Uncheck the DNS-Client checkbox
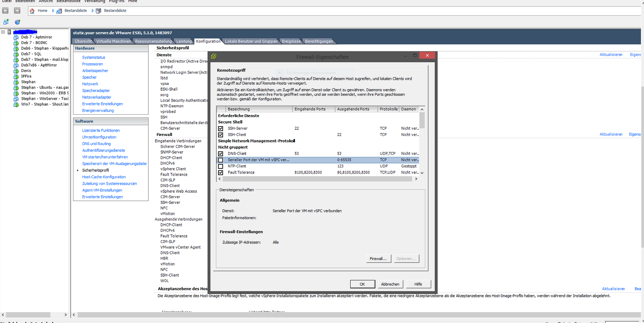Viewport: 644px width, 323px height. pyautogui.click(x=221, y=154)
